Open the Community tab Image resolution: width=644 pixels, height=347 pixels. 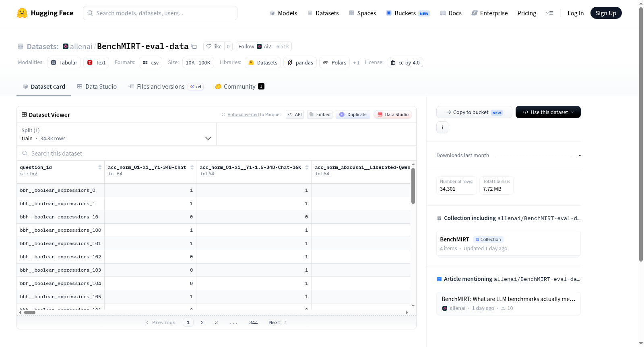click(240, 86)
